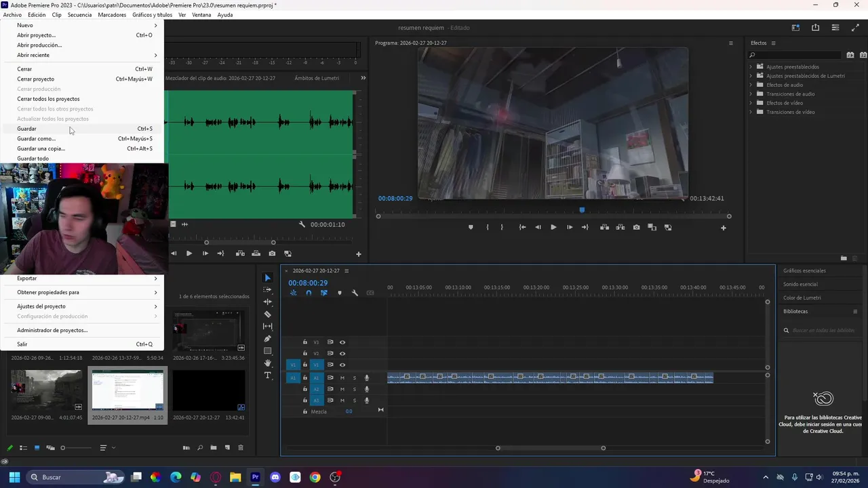Expand the 'Efectos de vídeo' folder

(x=751, y=103)
